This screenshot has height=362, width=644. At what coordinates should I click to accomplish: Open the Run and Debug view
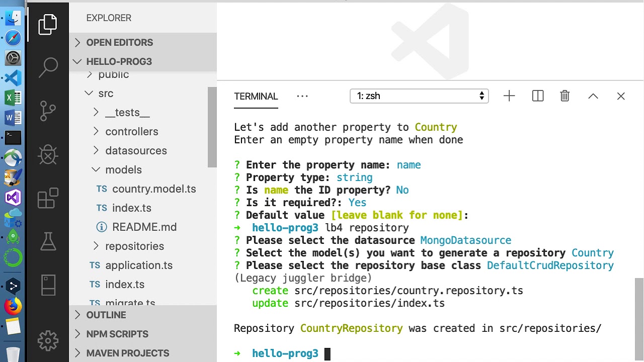pyautogui.click(x=48, y=155)
